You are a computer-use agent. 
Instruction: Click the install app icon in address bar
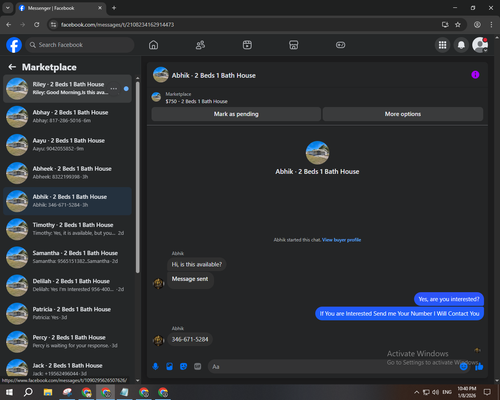coord(445,25)
